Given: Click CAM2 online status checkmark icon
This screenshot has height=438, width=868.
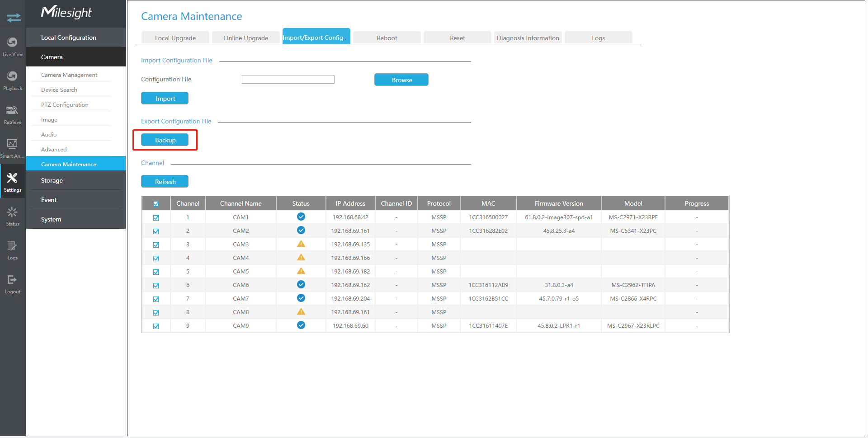Looking at the screenshot, I should 301,230.
